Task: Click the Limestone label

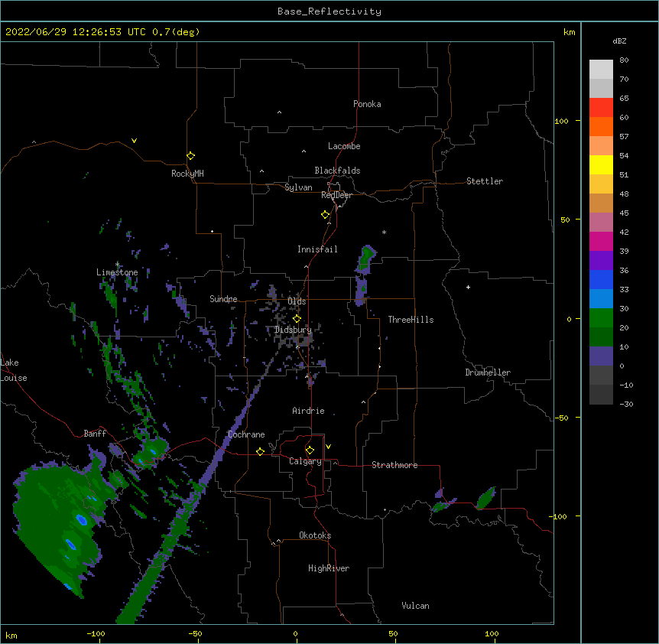Action: click(x=117, y=272)
